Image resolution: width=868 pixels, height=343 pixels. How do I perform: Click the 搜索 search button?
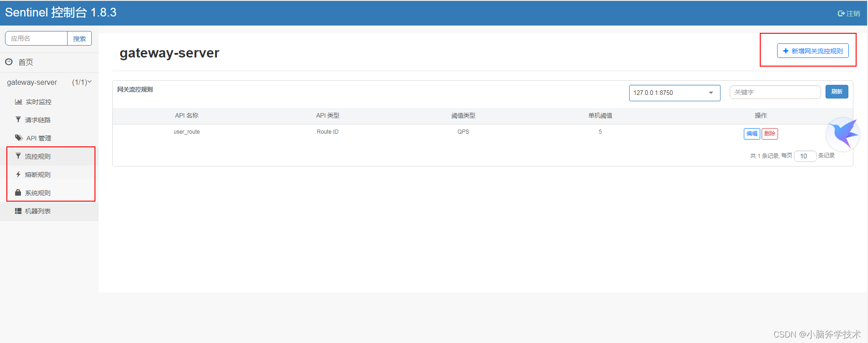click(79, 39)
